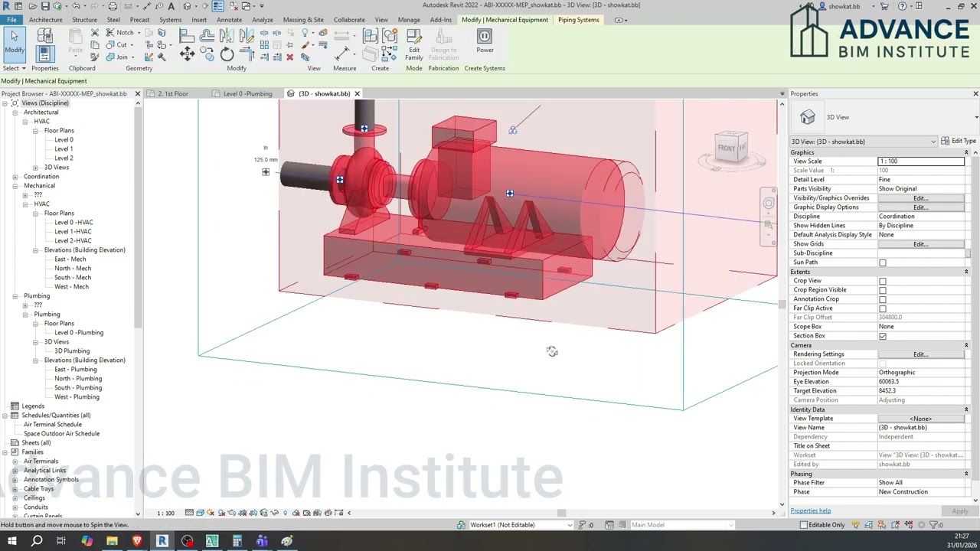This screenshot has width=980, height=551.
Task: Open the Architecture ribbon tab
Action: [45, 20]
